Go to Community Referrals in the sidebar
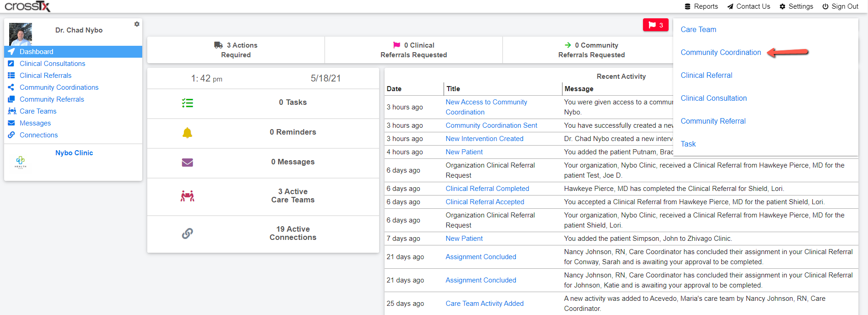Viewport: 868px width, 315px height. tap(52, 99)
